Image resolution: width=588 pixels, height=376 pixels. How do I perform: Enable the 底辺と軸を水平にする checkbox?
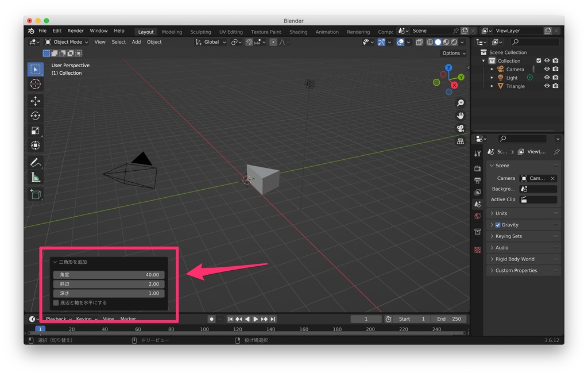(56, 303)
